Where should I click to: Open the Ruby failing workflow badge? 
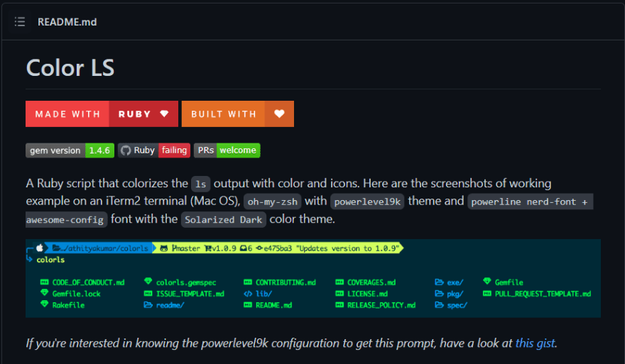click(x=154, y=150)
